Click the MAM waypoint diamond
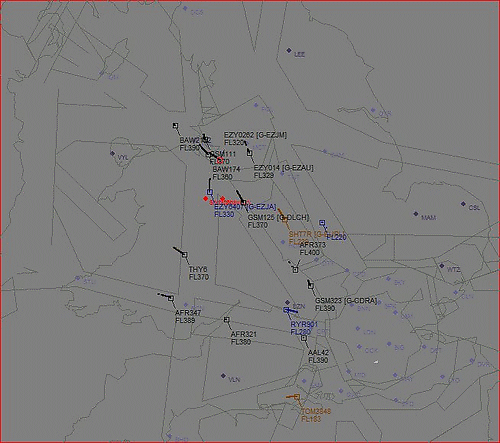The image size is (500, 443). pyautogui.click(x=416, y=214)
